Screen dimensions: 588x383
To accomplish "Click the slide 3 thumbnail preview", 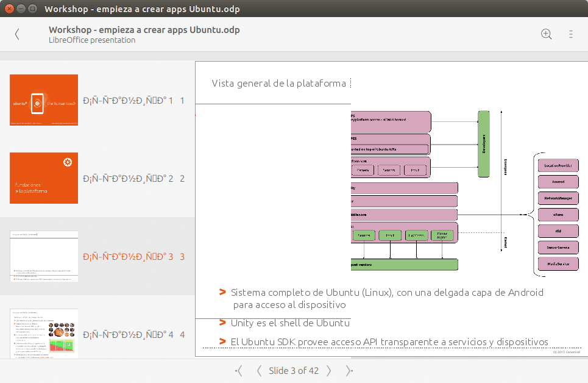I will coord(44,256).
